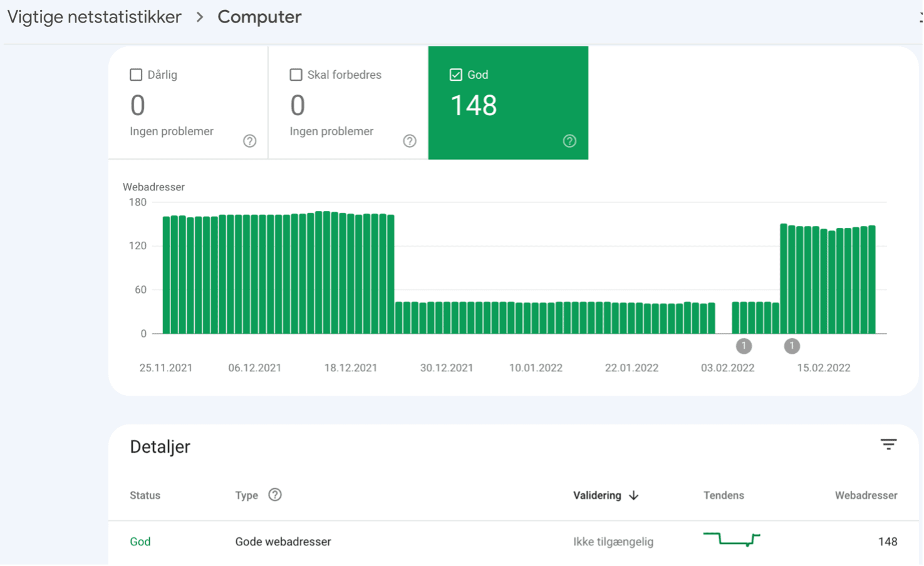Click the trend sparkline in God row

point(732,539)
